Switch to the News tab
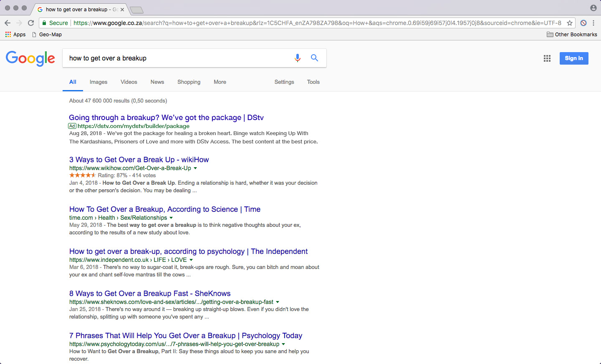The height and width of the screenshot is (364, 601). click(157, 82)
